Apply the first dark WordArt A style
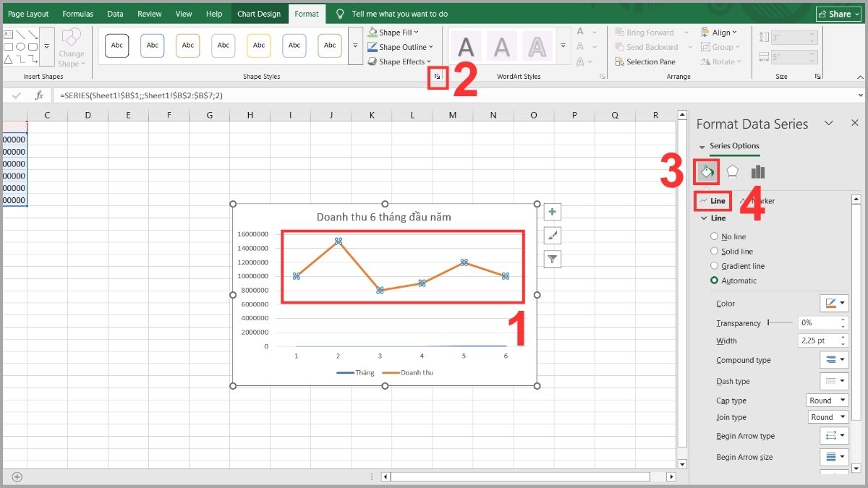The image size is (868, 488). click(467, 47)
